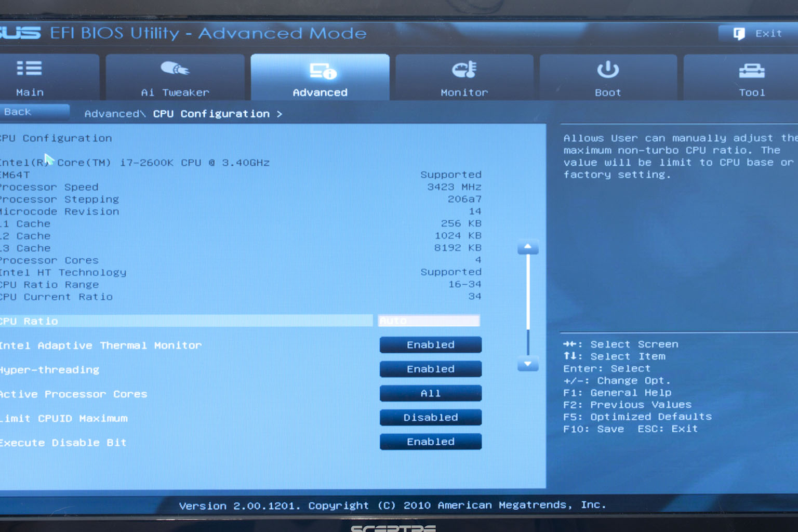Click the Monitor gauge icon
This screenshot has height=532, width=798.
point(464,70)
